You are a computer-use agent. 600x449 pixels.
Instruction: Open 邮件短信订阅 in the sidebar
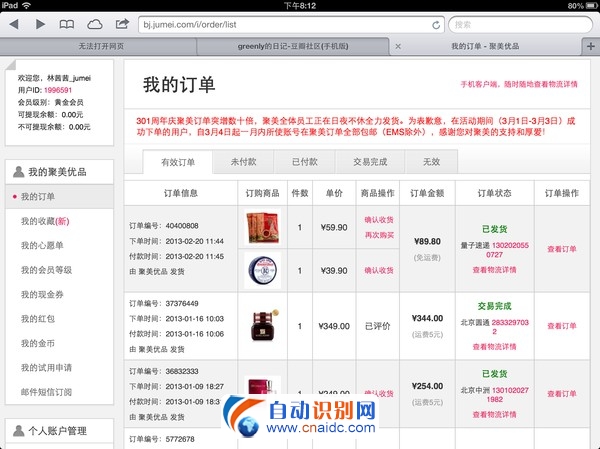pos(46,392)
